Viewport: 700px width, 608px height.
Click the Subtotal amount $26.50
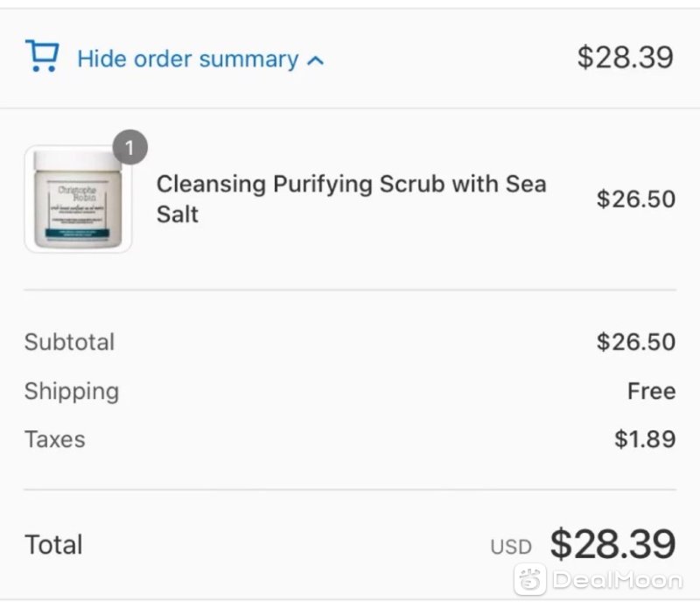636,342
